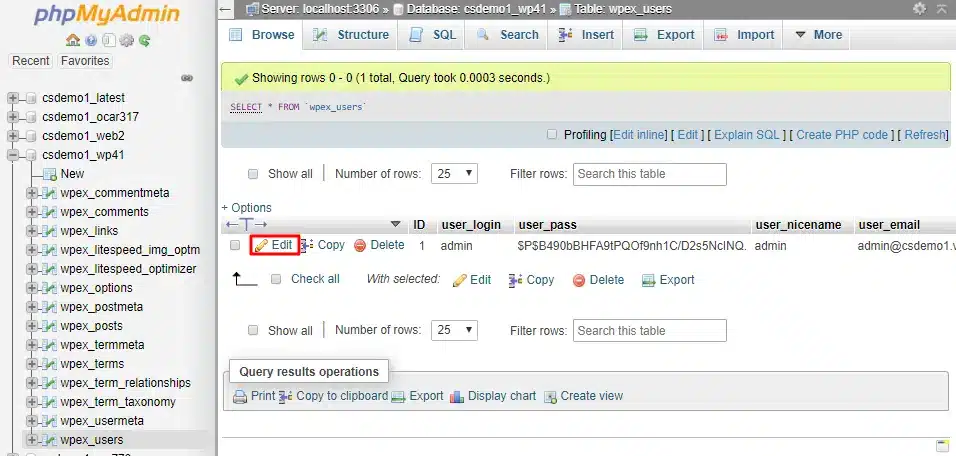Image resolution: width=956 pixels, height=456 pixels.
Task: Switch to the Structure tab
Action: pos(352,35)
